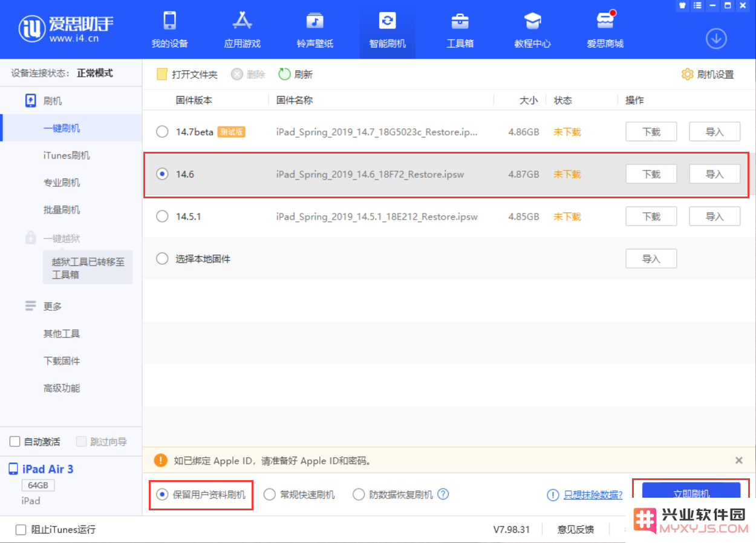Click the skin shirt icon in title bar

point(683,5)
